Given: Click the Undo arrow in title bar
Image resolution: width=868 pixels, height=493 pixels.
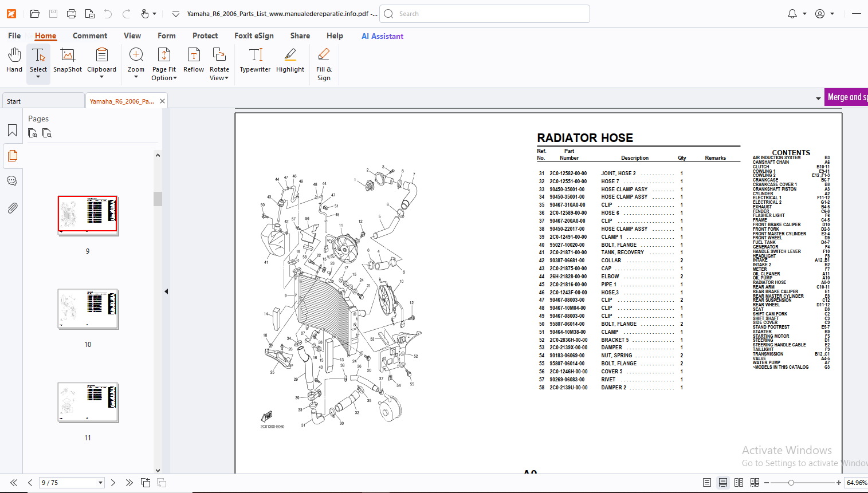Looking at the screenshot, I should coord(108,14).
